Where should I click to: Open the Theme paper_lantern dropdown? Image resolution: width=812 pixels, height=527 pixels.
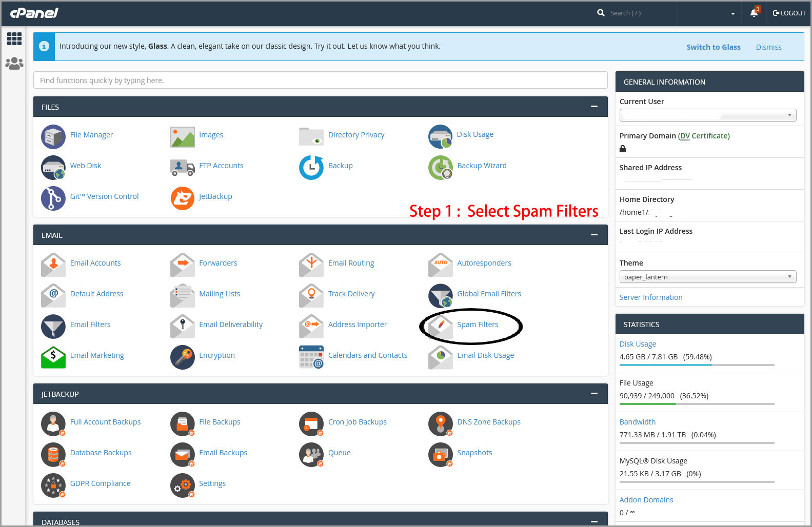708,277
